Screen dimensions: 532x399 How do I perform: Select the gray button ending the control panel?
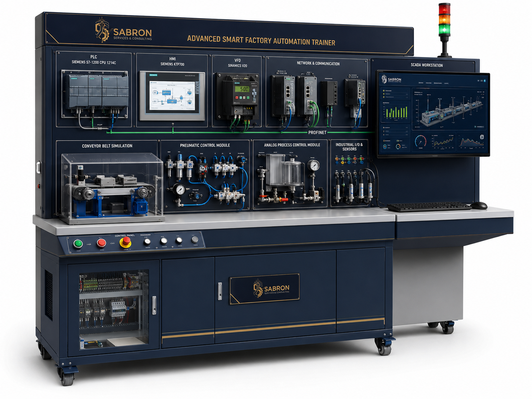coord(195,240)
